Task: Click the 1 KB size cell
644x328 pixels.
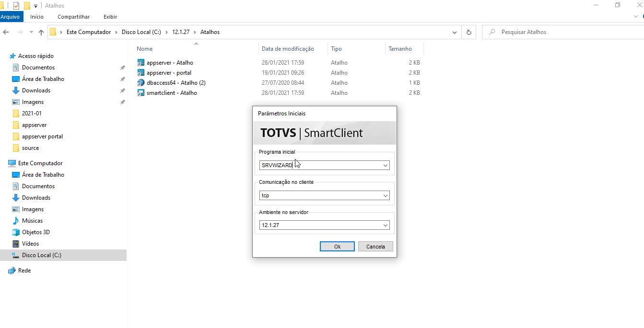Action: 414,83
